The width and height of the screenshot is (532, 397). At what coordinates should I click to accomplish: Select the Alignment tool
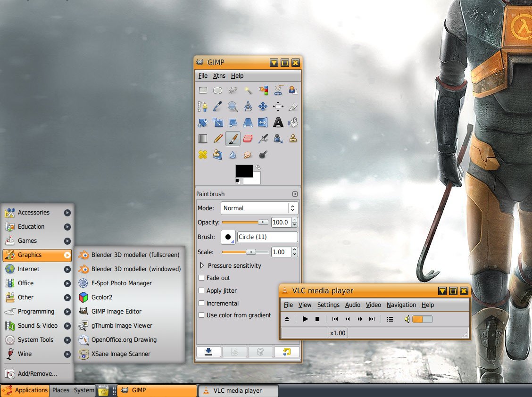click(278, 107)
